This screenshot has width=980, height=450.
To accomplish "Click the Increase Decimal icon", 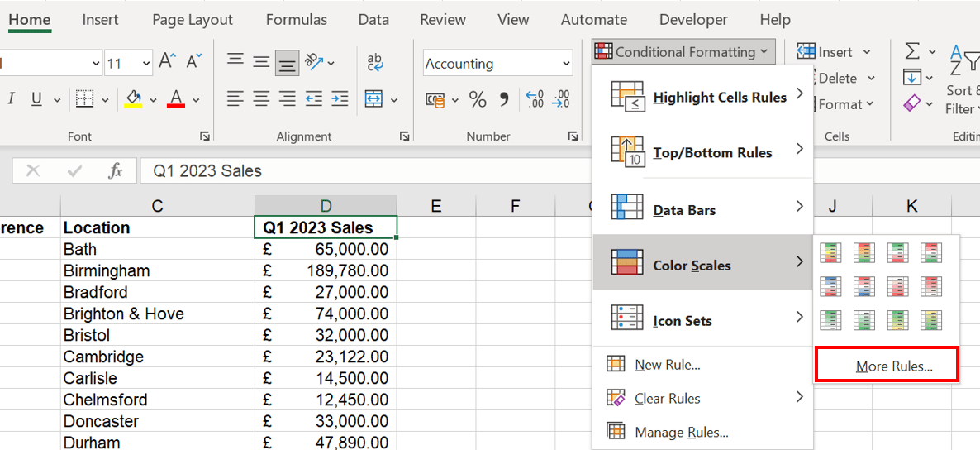I will pyautogui.click(x=535, y=99).
